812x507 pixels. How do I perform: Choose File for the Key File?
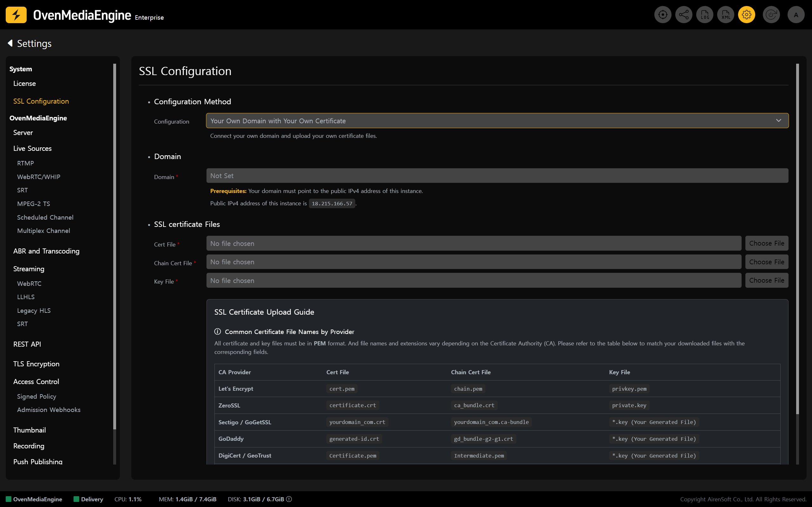pos(766,280)
